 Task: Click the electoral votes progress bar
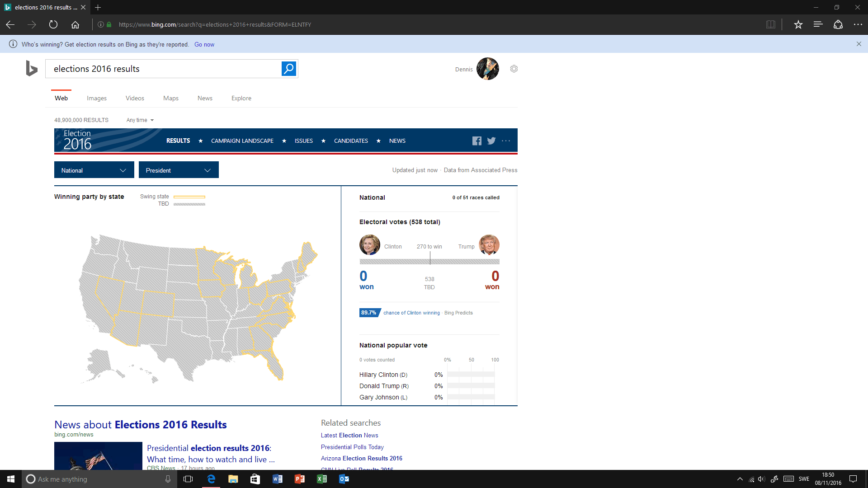pos(429,262)
